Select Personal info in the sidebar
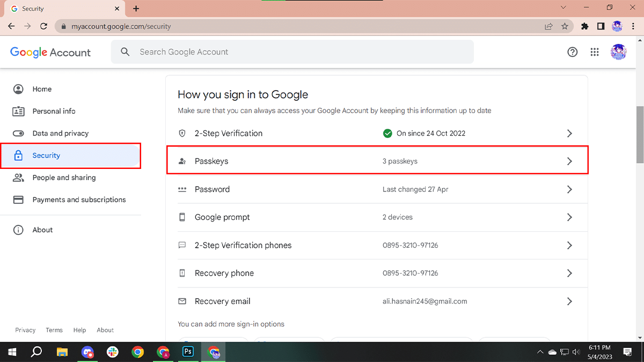644x362 pixels. (x=54, y=111)
